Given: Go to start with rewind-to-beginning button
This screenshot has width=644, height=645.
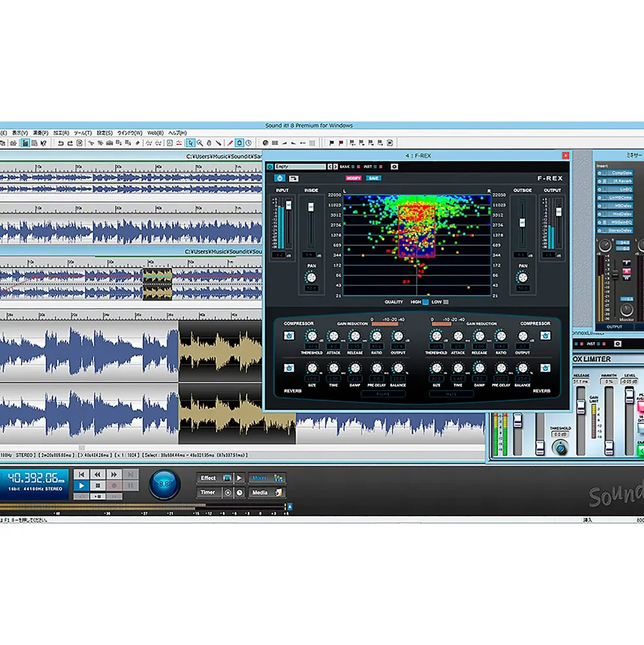Looking at the screenshot, I should (81, 474).
